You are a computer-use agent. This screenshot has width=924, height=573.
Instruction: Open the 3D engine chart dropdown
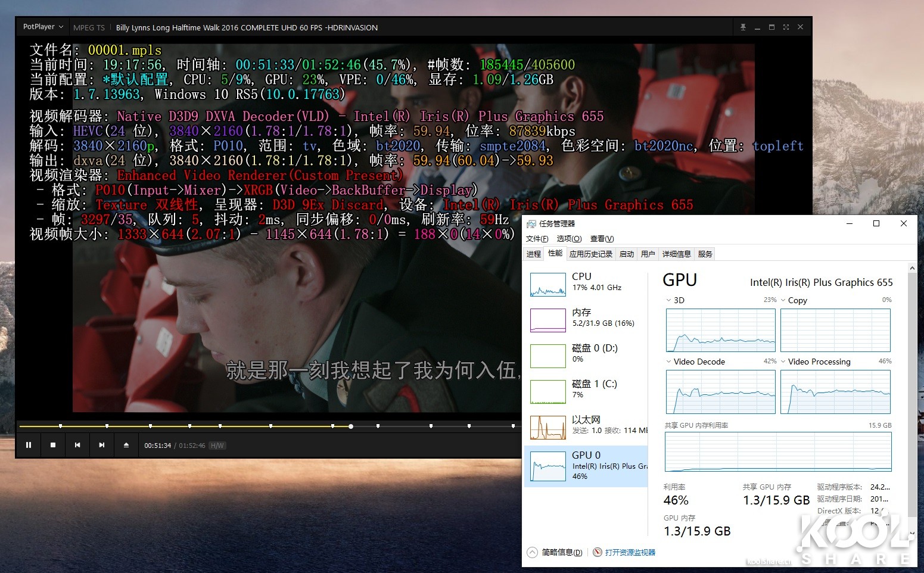669,300
